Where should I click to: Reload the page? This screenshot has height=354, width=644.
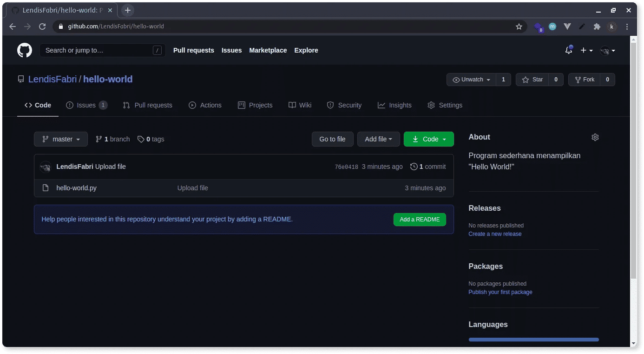point(42,27)
